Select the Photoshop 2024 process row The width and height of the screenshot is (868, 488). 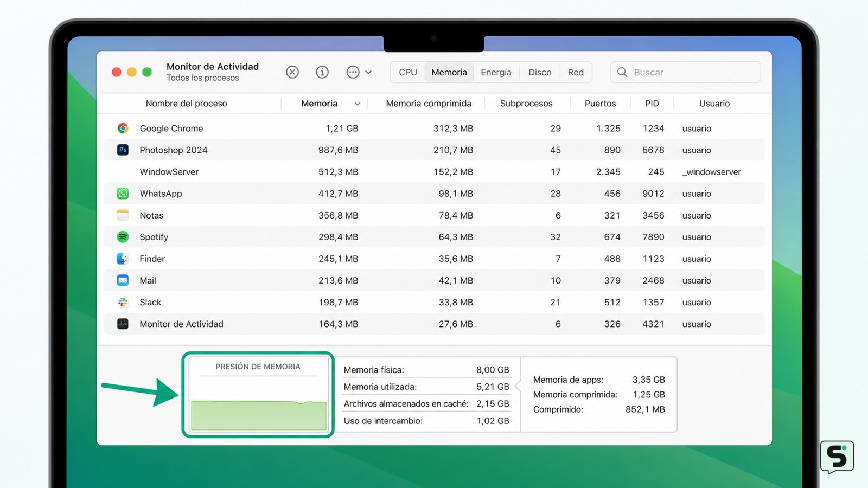[x=434, y=150]
